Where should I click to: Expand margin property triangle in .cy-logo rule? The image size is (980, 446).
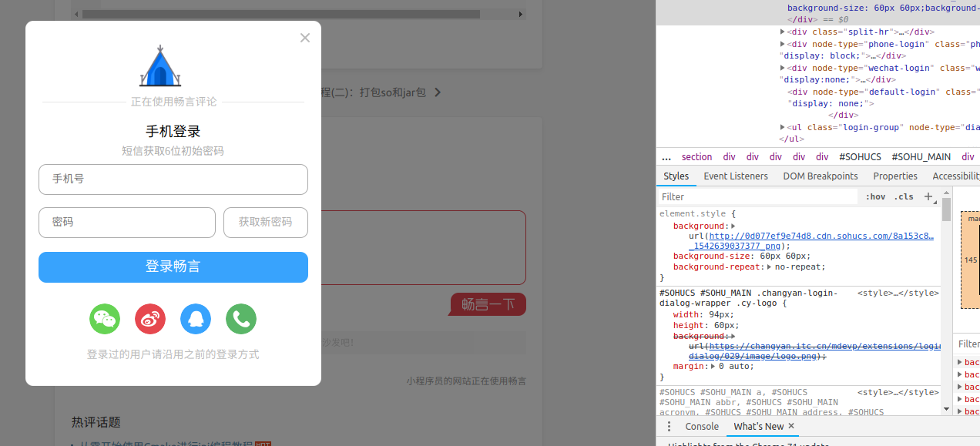pos(713,367)
